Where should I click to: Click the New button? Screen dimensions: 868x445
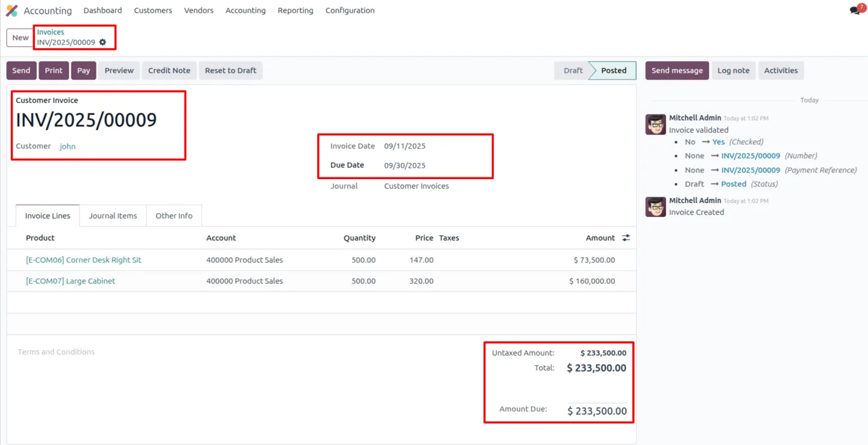tap(20, 37)
